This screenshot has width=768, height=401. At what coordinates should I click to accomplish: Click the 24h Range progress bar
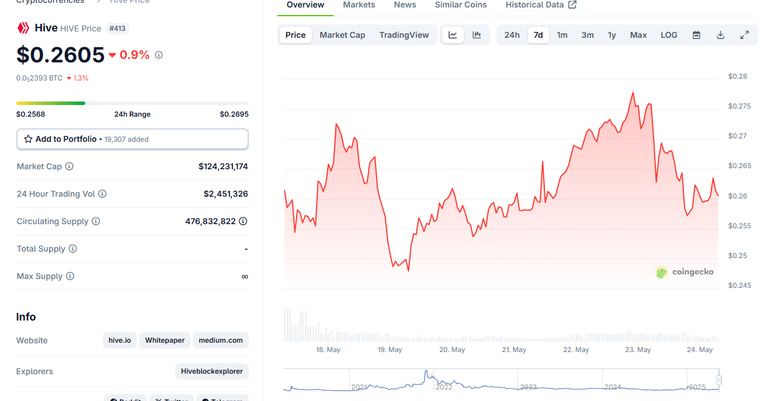[x=132, y=103]
